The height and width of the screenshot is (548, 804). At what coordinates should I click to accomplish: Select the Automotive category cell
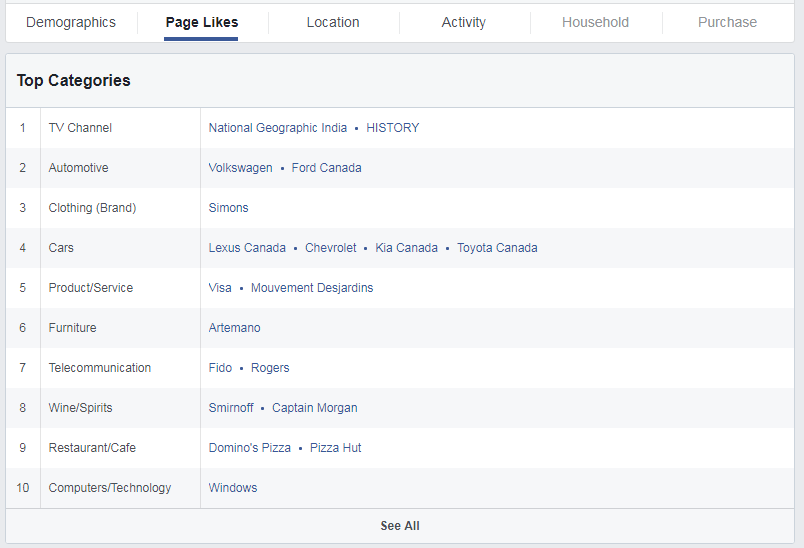120,168
